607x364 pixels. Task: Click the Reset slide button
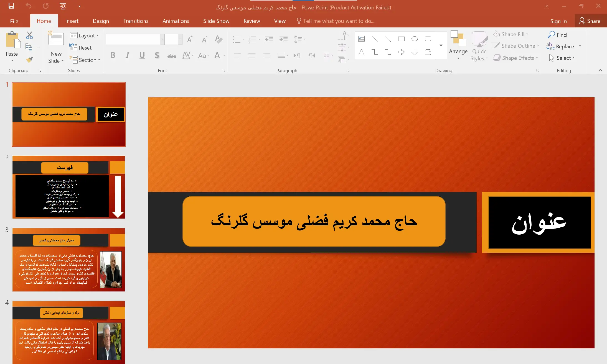tap(80, 48)
